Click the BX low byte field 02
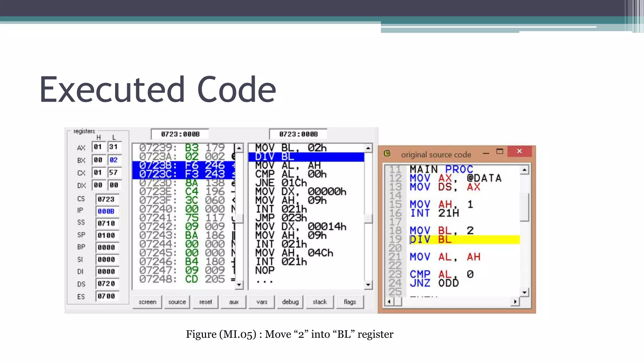 [114, 160]
